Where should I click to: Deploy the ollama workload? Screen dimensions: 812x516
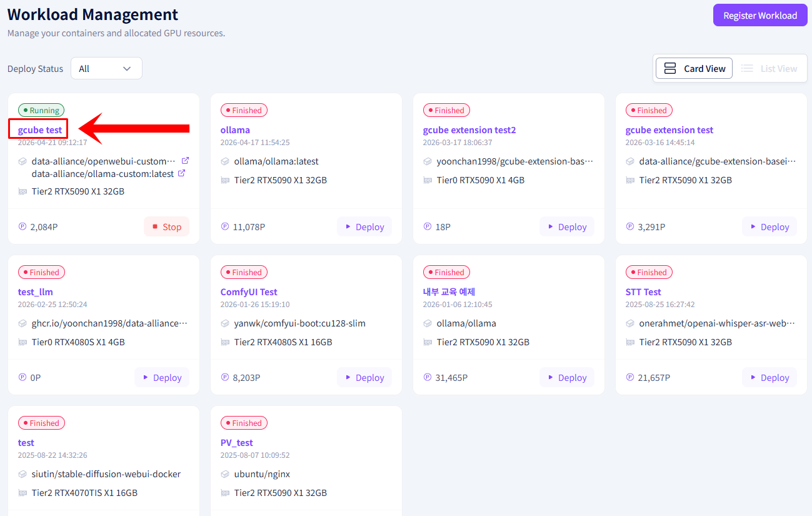coord(364,226)
